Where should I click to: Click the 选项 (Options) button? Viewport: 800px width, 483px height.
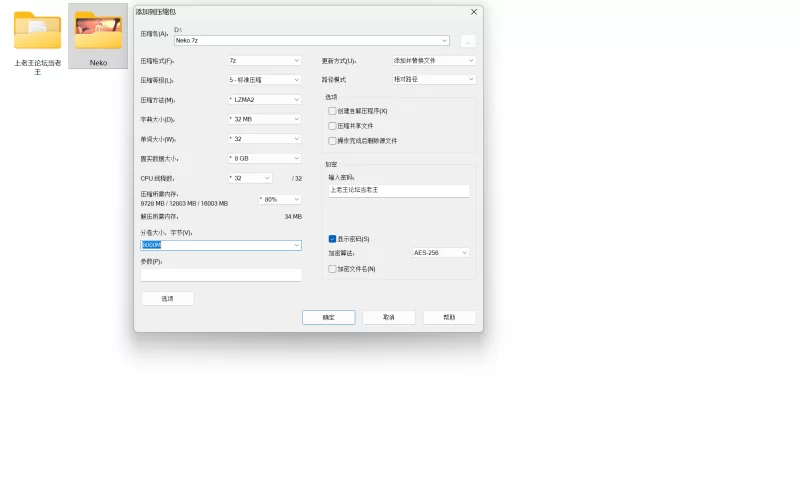click(x=167, y=298)
